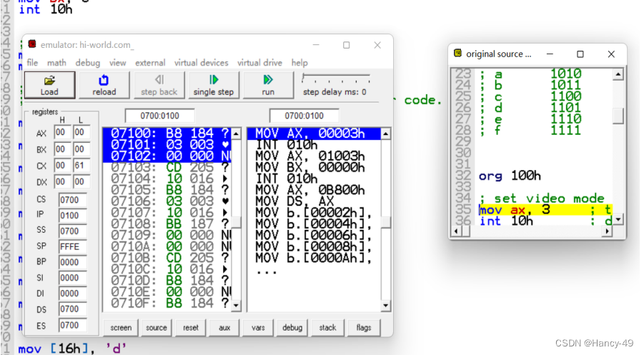This screenshot has width=644, height=355.
Task: Click the CS register field
Action: click(73, 200)
